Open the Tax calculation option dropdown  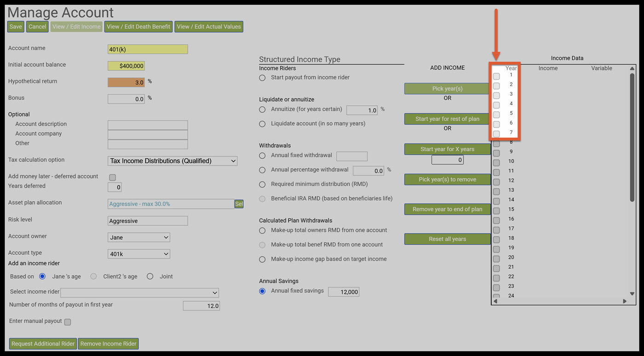tap(172, 161)
